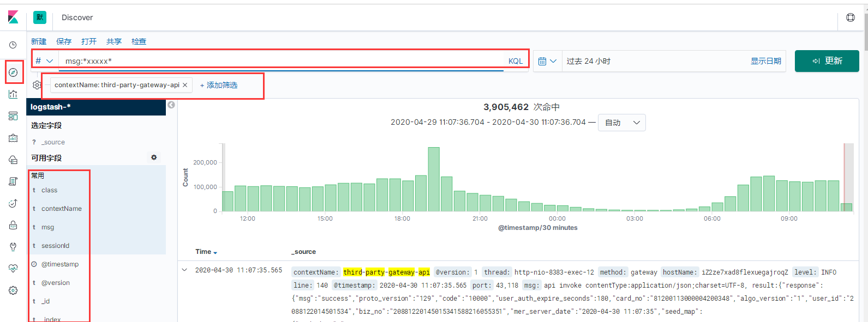Open Dashboard icon in sidebar
Image resolution: width=868 pixels, height=322 pixels.
[x=13, y=116]
